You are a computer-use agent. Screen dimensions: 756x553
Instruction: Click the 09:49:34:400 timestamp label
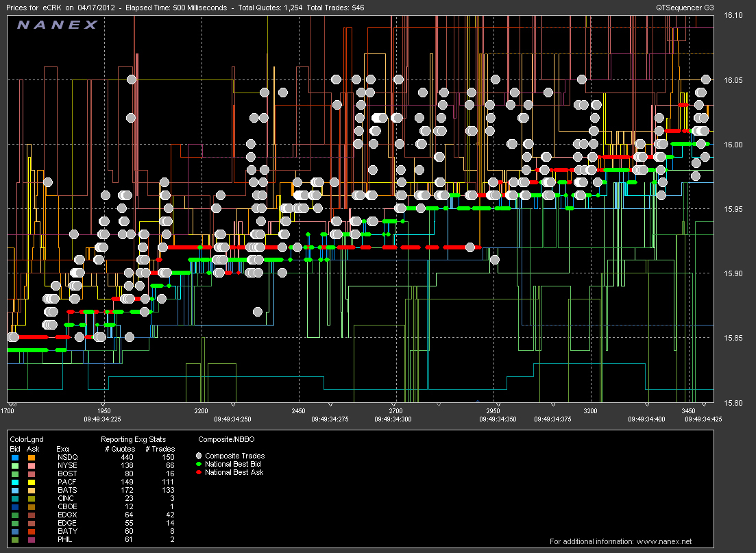point(646,419)
